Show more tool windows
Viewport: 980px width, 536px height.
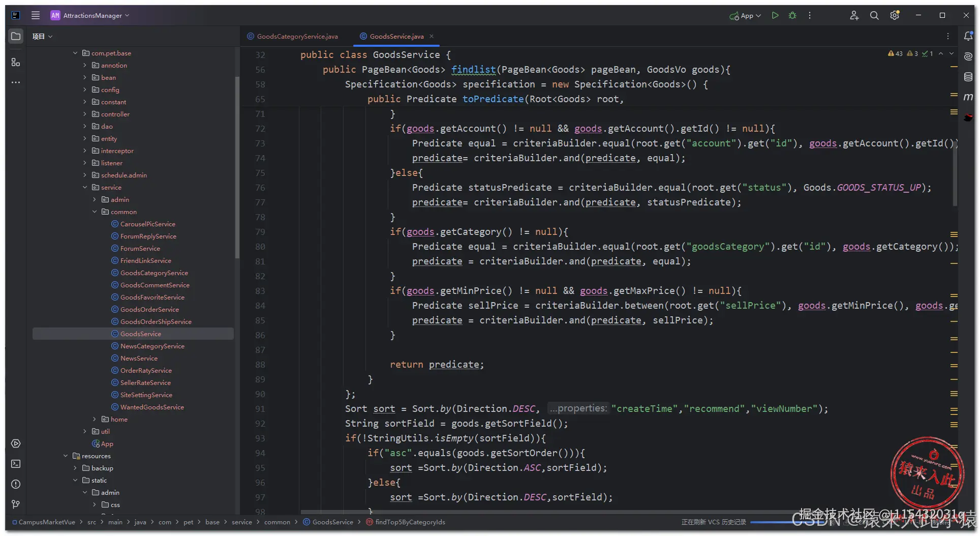click(x=16, y=82)
